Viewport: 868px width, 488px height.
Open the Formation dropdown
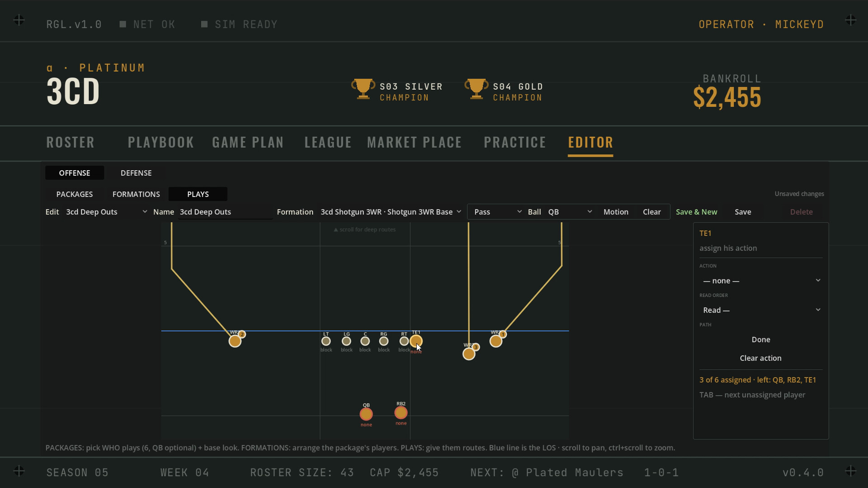tap(391, 212)
